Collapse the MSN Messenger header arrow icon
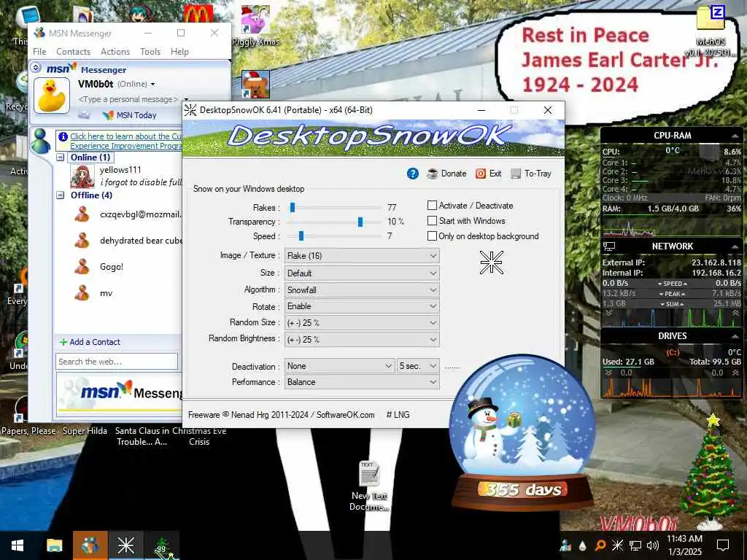Viewport: 747px width, 560px height. tap(36, 68)
